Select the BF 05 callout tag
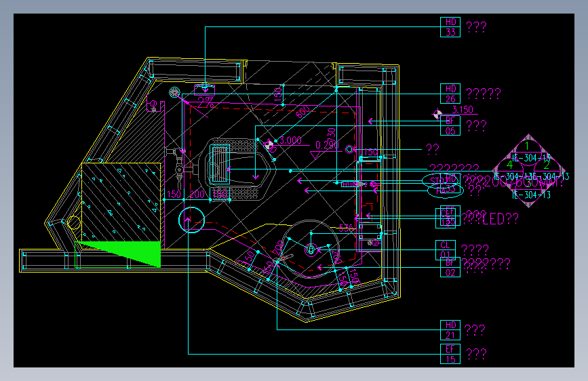 click(450, 125)
